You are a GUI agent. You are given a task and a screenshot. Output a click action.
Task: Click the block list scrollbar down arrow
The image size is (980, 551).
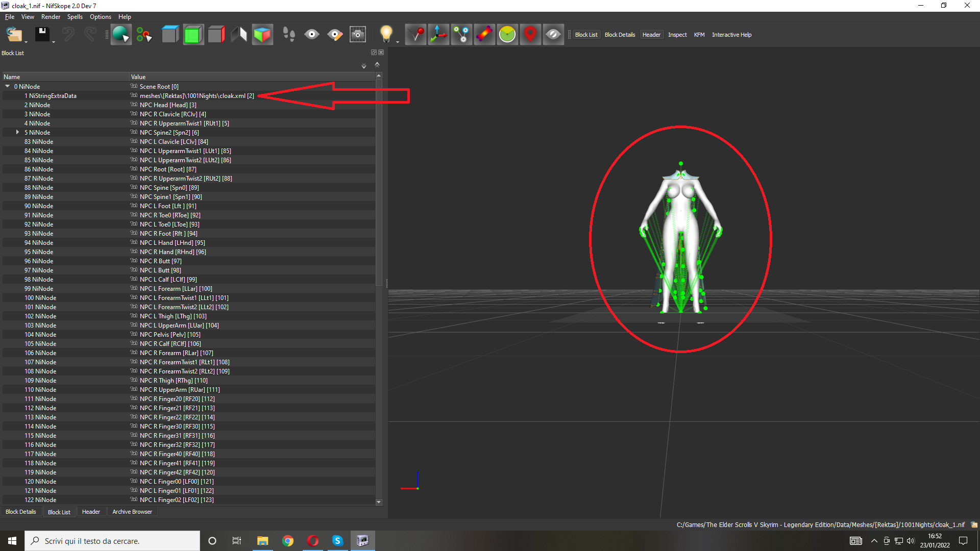(x=379, y=502)
